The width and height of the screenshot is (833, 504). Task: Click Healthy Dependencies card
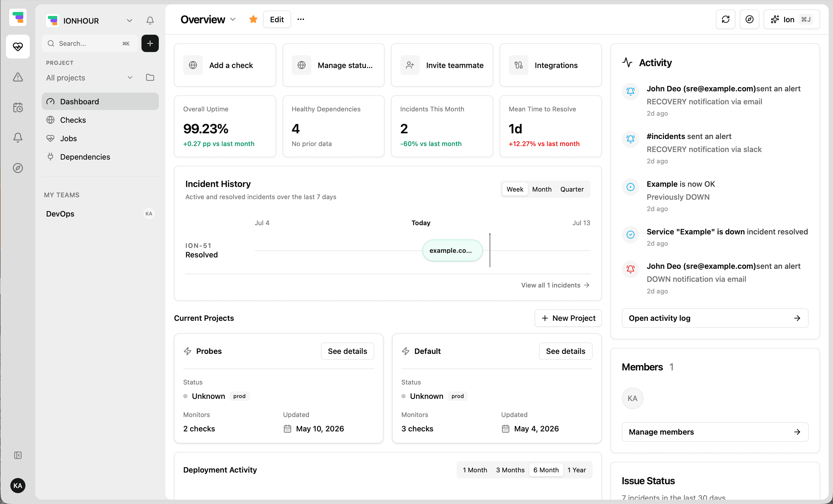coord(333,127)
